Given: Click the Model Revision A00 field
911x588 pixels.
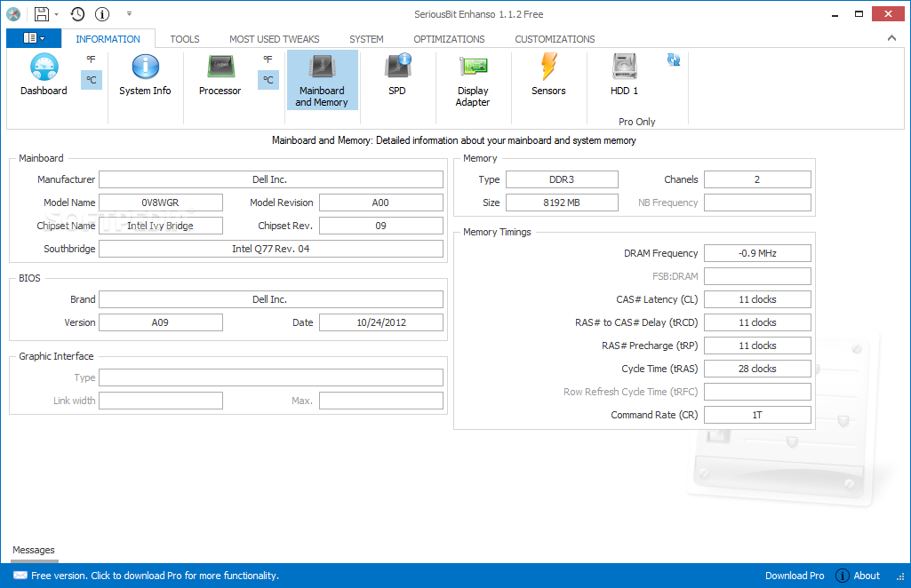Looking at the screenshot, I should tap(381, 203).
